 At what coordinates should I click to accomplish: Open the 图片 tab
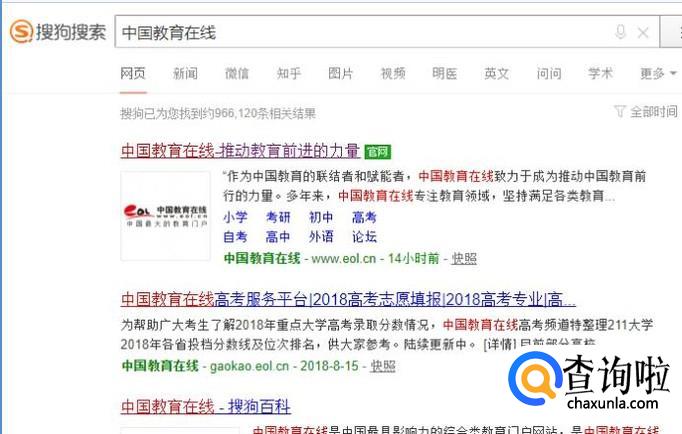[x=341, y=73]
